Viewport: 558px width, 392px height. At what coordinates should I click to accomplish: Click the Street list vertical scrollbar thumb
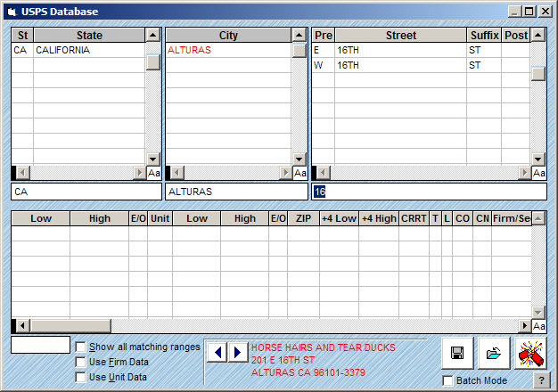pos(538,74)
